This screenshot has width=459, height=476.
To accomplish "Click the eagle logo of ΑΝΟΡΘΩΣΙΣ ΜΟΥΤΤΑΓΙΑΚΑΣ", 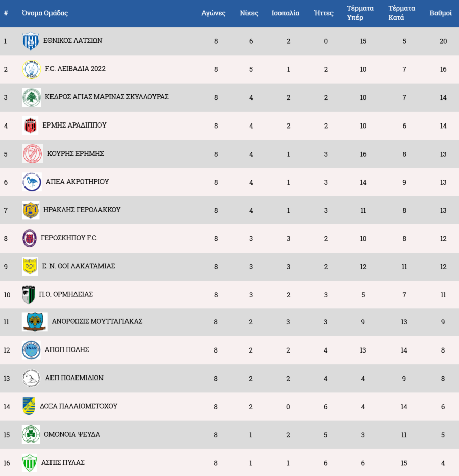I will pyautogui.click(x=35, y=322).
